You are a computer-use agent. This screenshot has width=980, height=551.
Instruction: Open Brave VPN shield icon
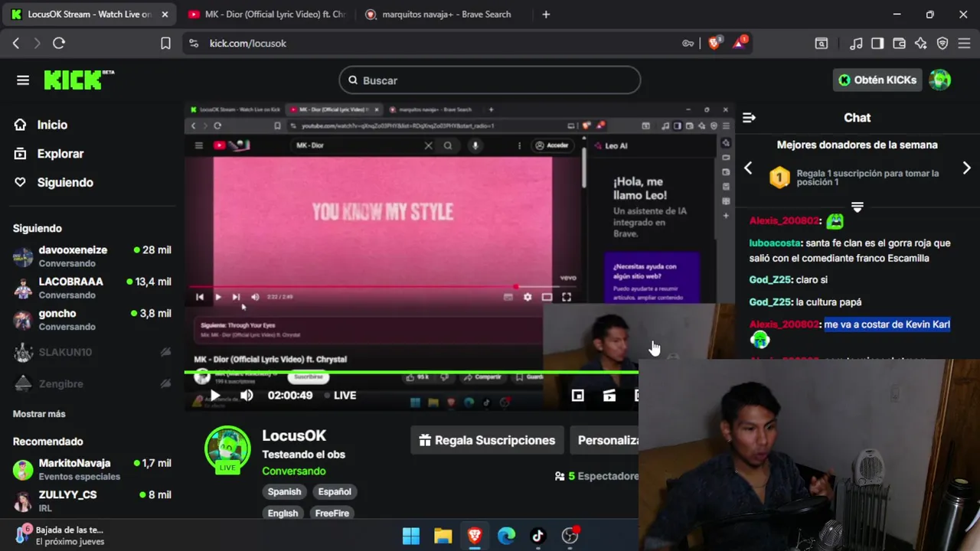[x=942, y=44]
